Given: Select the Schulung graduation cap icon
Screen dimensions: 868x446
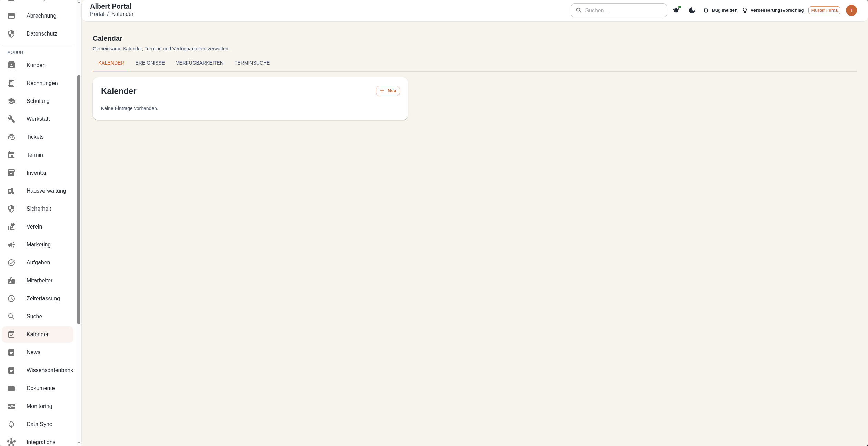Looking at the screenshot, I should point(11,101).
